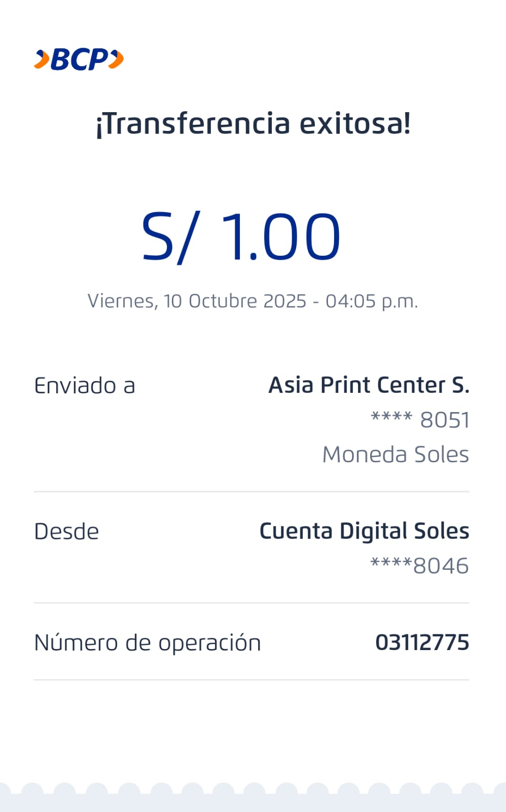Select the "¡Transferencia exitosa!" heading
The image size is (506, 812).
253,124
